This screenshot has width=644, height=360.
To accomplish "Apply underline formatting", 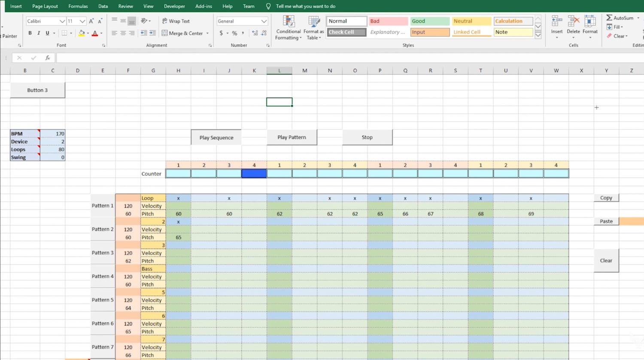I will coord(47,33).
